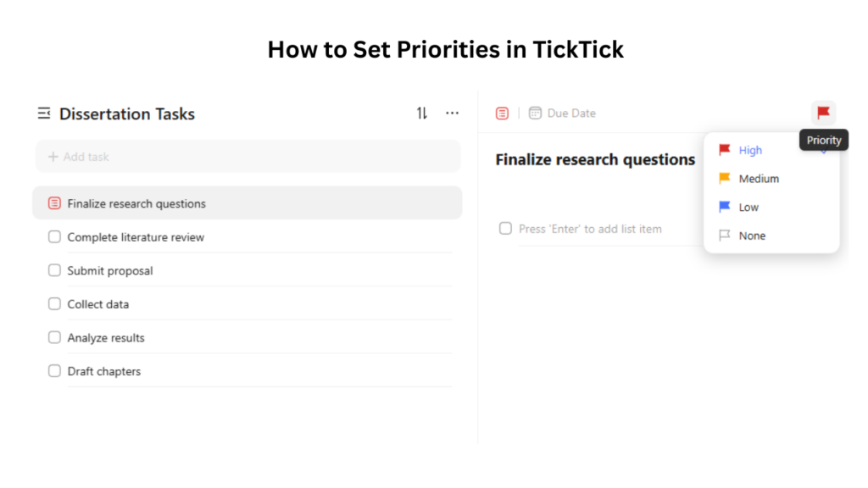868x488 pixels.
Task: Open the Due Date calendar icon
Action: (535, 112)
